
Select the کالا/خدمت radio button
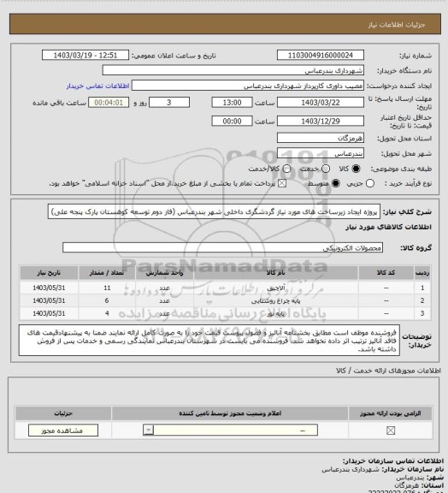click(286, 169)
